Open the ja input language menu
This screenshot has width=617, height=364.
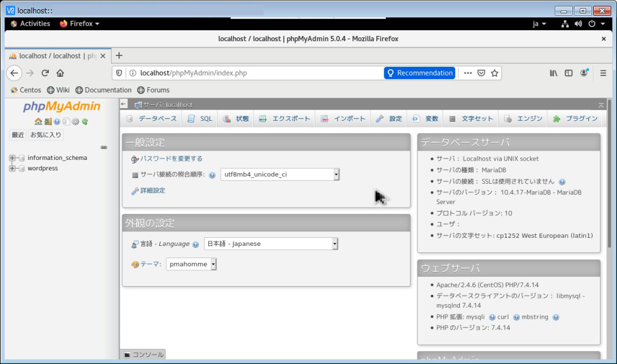click(539, 24)
